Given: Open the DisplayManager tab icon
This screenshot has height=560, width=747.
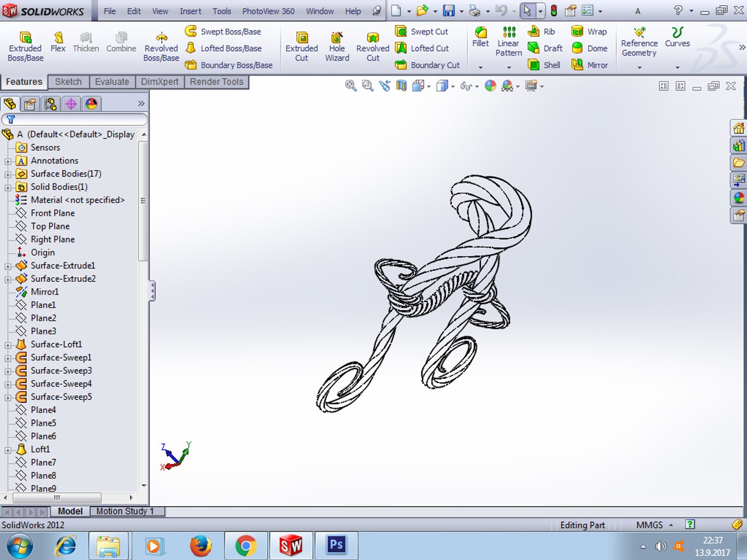Looking at the screenshot, I should 91,104.
